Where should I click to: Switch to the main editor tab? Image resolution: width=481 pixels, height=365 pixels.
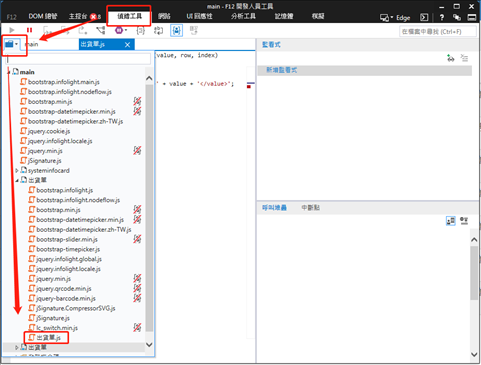pyautogui.click(x=32, y=44)
